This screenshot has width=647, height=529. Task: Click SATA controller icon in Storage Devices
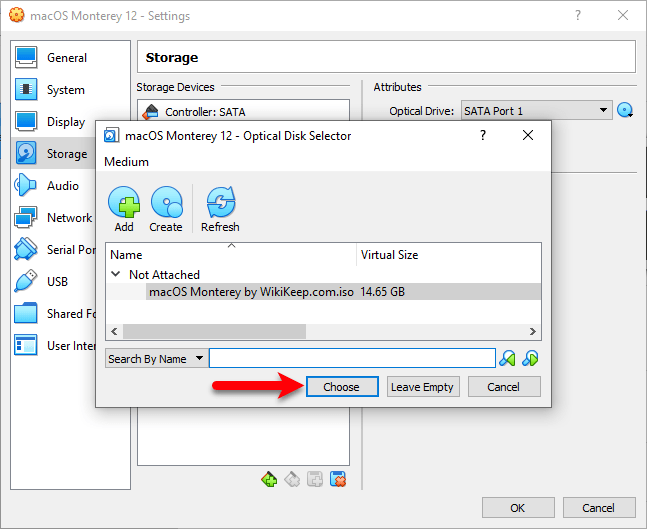point(151,111)
